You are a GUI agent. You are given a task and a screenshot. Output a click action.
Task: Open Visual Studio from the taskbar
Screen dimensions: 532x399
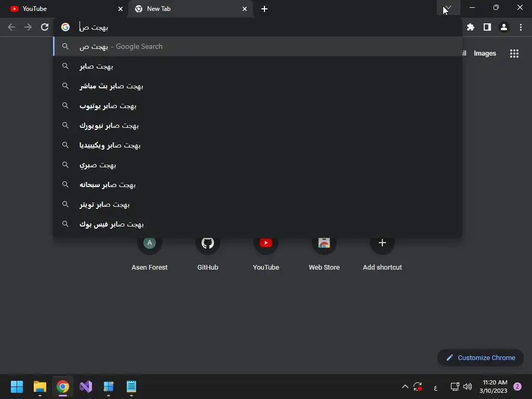click(x=86, y=387)
